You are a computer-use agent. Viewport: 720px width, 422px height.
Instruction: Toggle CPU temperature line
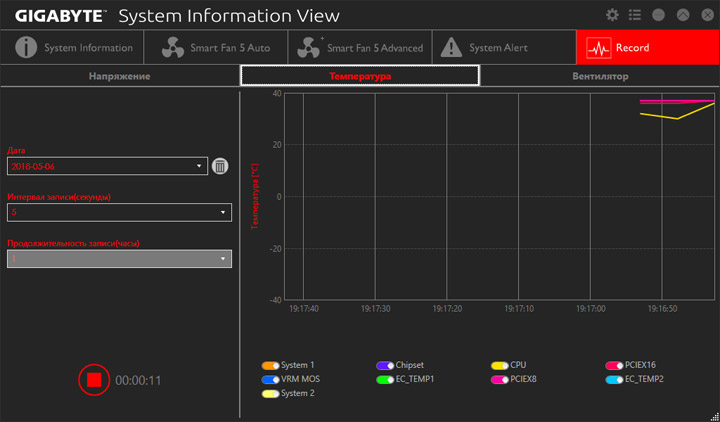(500, 366)
